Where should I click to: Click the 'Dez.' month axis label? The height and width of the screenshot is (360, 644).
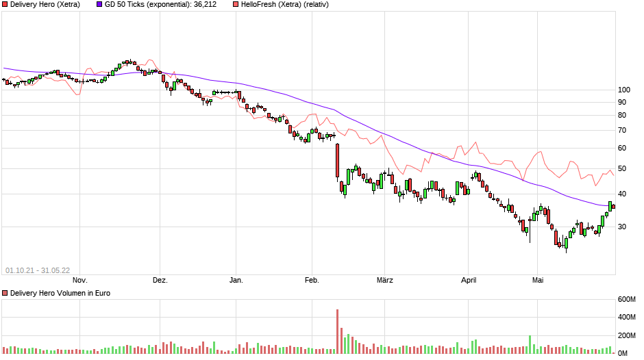pyautogui.click(x=160, y=281)
